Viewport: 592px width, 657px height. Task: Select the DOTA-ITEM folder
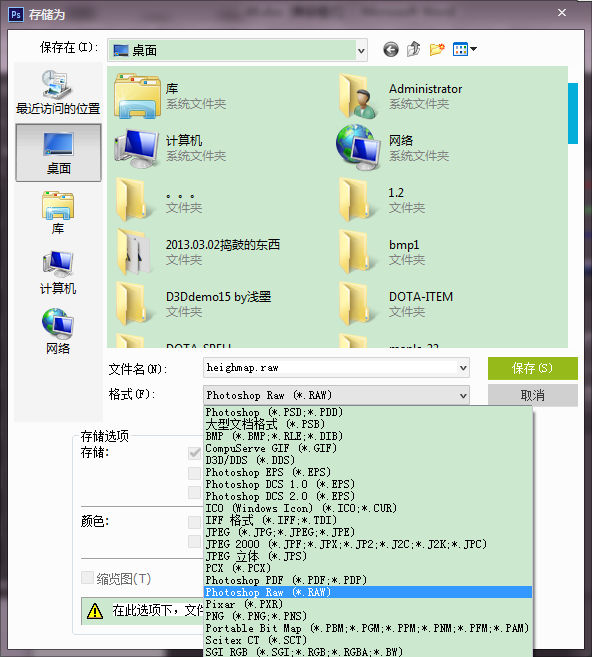(x=396, y=304)
